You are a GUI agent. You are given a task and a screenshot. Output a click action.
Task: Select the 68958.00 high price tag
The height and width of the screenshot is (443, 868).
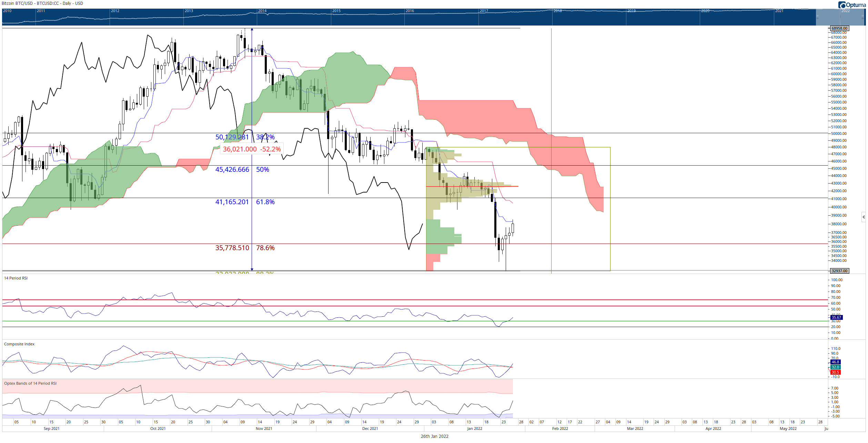coord(839,28)
